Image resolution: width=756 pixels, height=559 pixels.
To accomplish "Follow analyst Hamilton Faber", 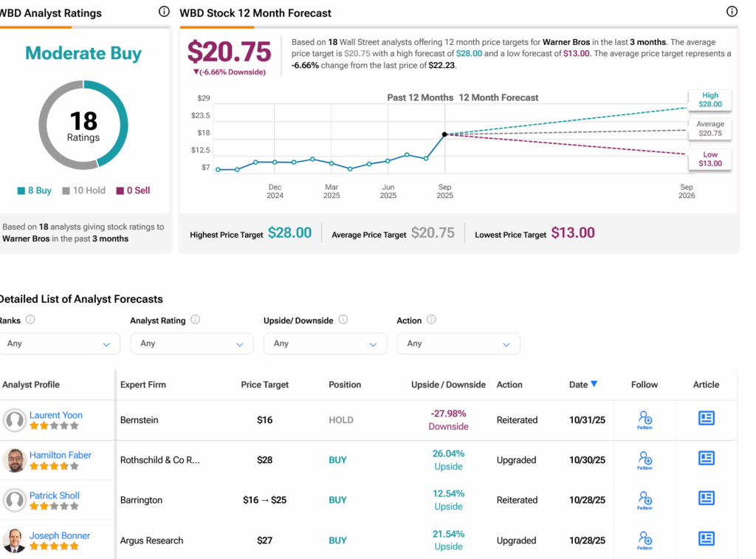I will [x=645, y=459].
